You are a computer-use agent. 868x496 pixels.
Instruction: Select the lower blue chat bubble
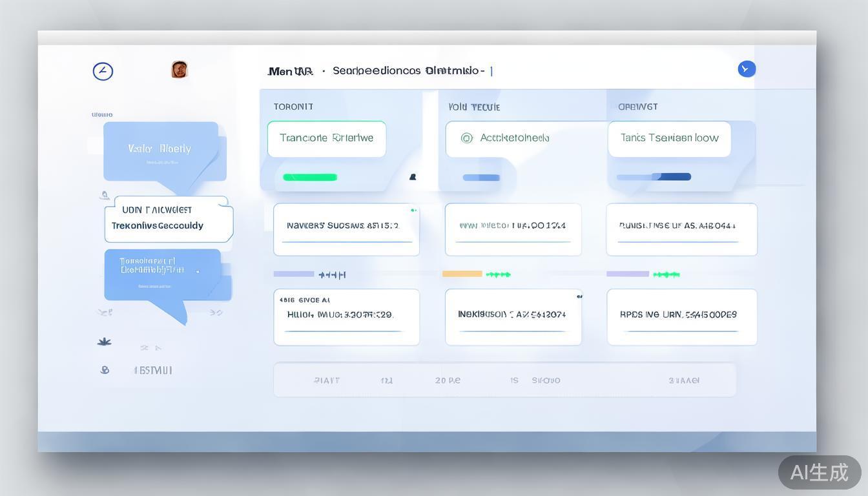point(163,274)
